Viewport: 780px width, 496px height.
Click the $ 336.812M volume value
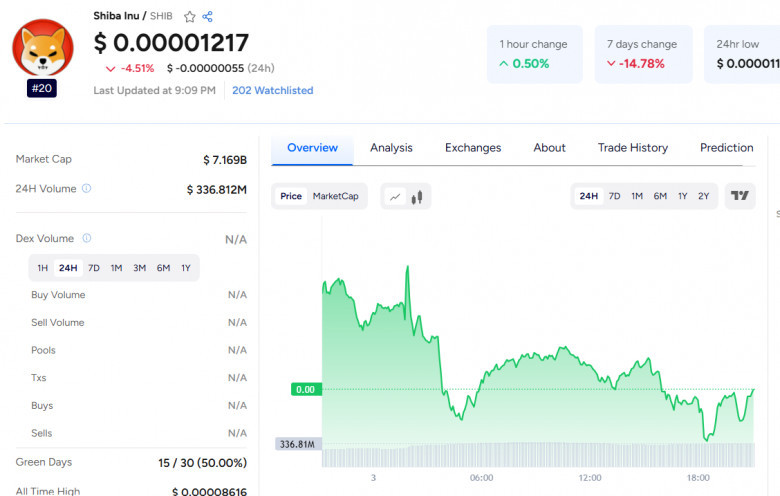pyautogui.click(x=217, y=190)
